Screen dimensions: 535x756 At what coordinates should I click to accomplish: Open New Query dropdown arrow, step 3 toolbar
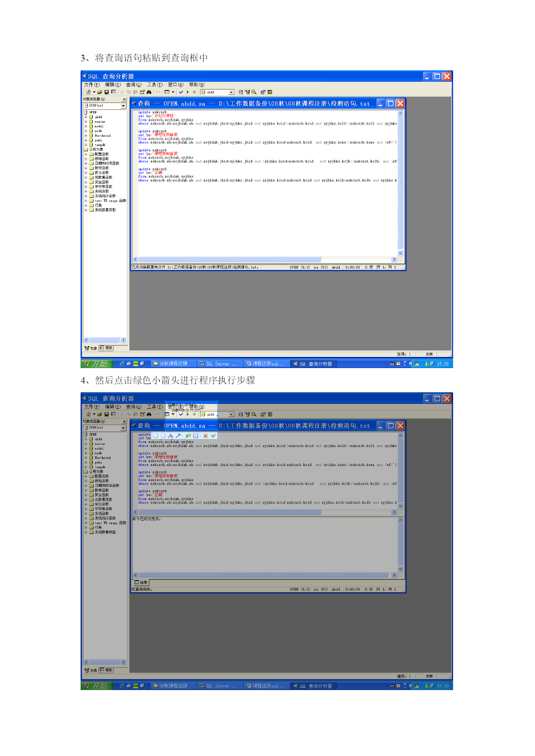(94, 92)
